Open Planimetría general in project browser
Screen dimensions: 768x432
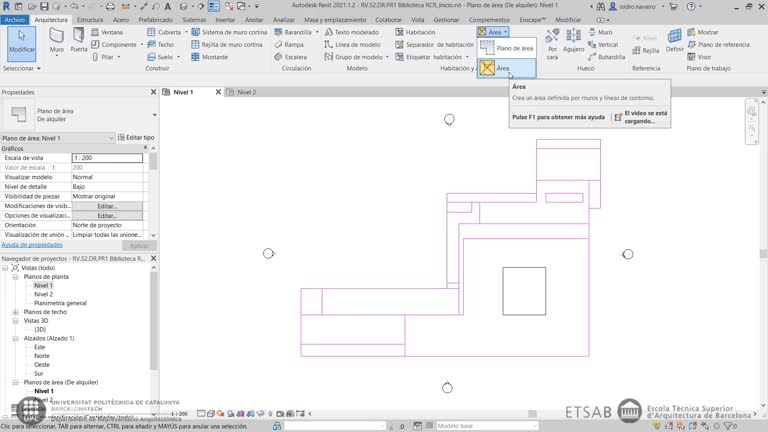[60, 303]
